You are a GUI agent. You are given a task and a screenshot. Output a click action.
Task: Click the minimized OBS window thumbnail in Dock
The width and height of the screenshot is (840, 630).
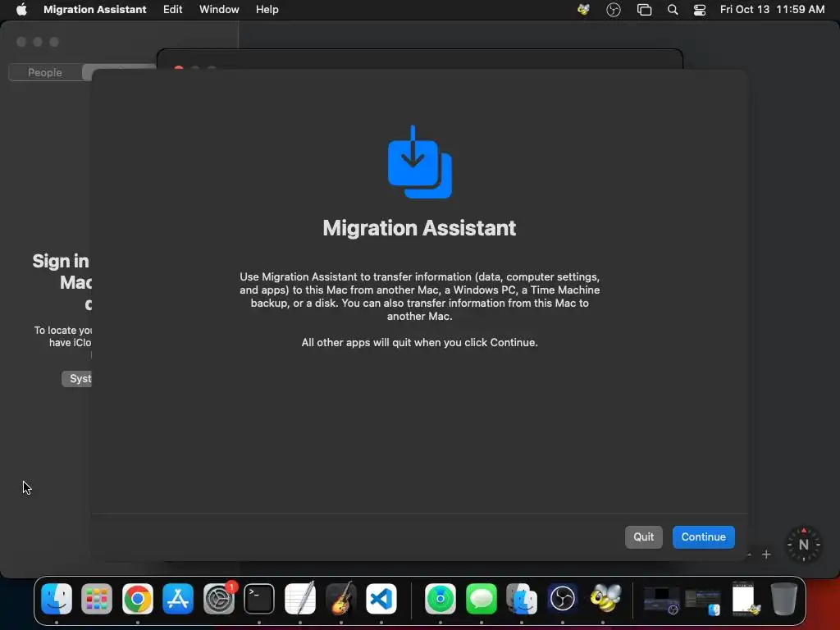662,600
